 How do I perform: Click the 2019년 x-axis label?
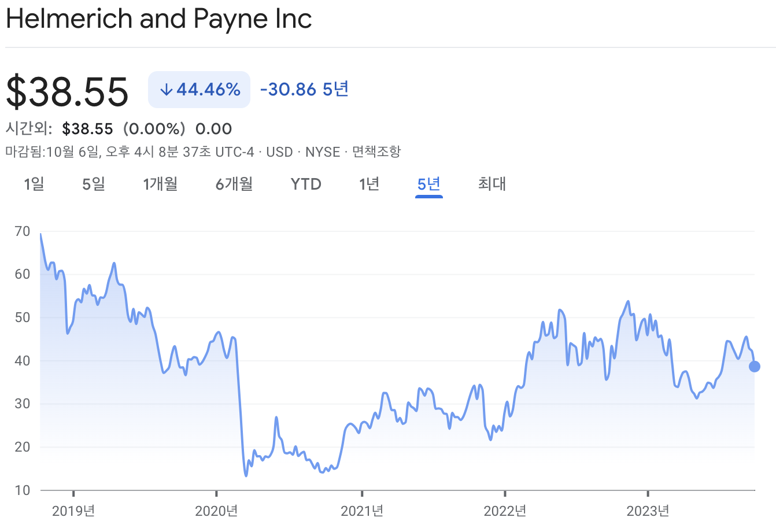point(73,511)
